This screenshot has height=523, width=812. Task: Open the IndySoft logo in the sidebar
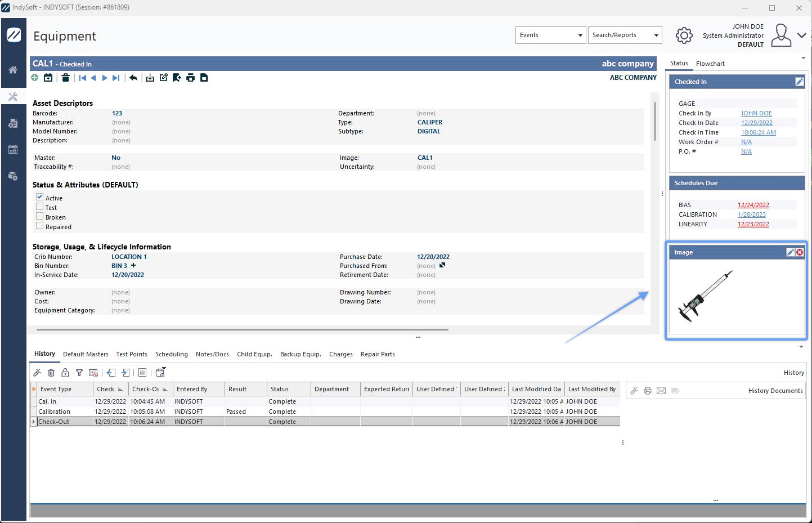pos(14,35)
